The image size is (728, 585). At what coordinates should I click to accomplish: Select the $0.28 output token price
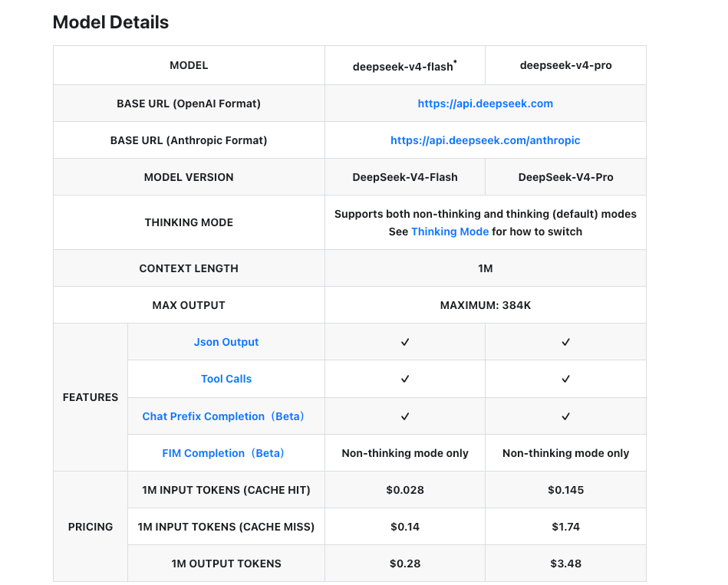tap(405, 564)
